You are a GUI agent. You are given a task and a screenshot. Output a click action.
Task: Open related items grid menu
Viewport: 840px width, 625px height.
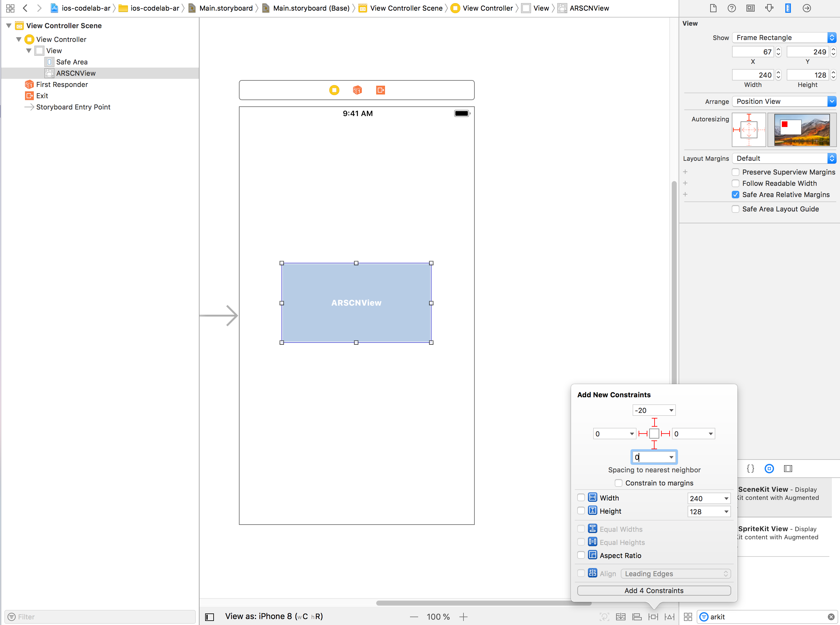coord(10,8)
